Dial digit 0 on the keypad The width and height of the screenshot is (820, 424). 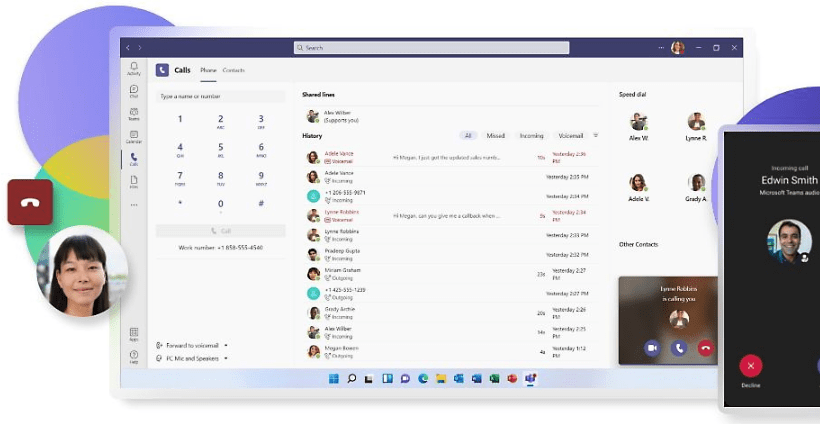221,205
